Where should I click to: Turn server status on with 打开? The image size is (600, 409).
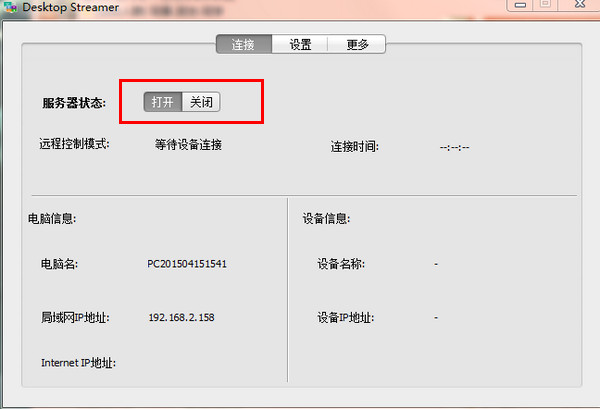point(163,102)
